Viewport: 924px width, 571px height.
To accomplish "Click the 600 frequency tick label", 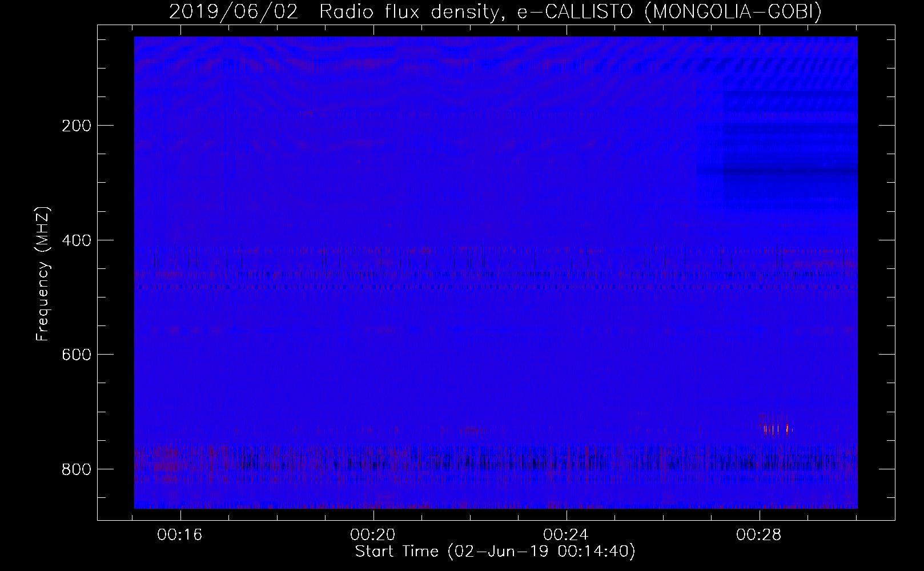I will pos(76,355).
